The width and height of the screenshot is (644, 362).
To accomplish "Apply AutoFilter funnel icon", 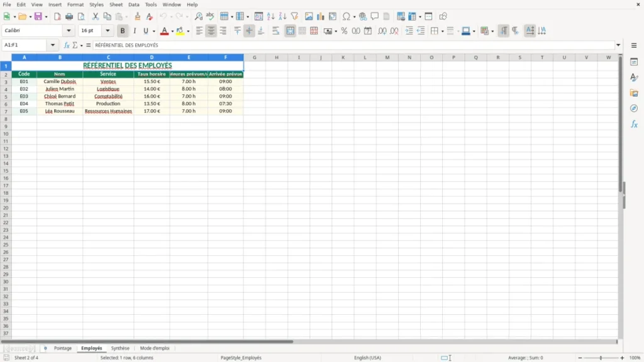I will pos(294,16).
